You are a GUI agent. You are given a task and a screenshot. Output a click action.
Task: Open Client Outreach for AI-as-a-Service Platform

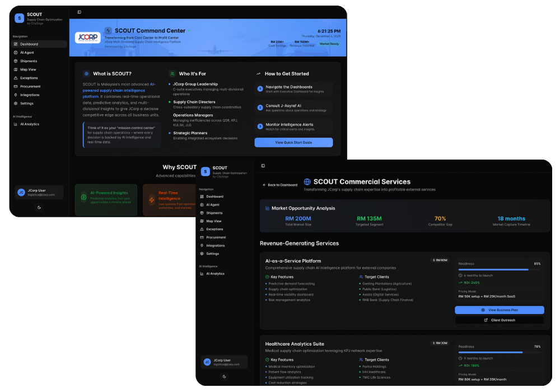tap(499, 320)
